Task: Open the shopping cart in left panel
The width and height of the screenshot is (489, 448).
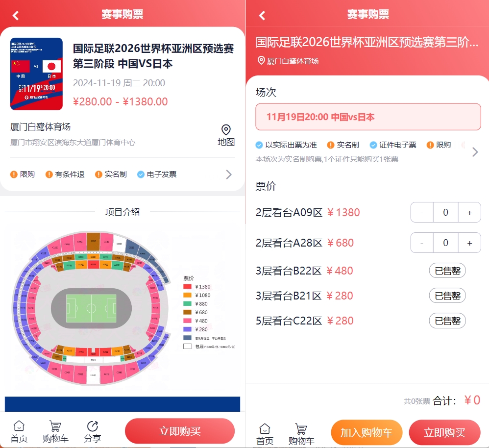Action: point(55,426)
